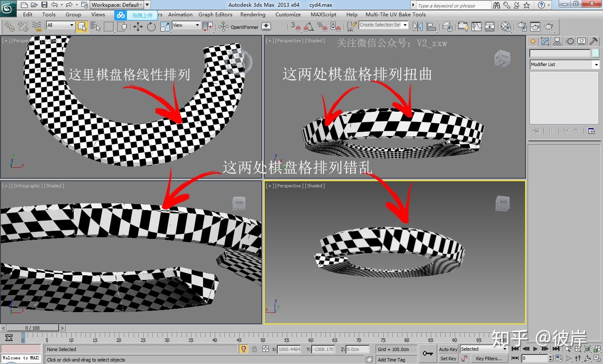Open the Create command panel tab
The height and width of the screenshot is (364, 603).
coord(533,41)
